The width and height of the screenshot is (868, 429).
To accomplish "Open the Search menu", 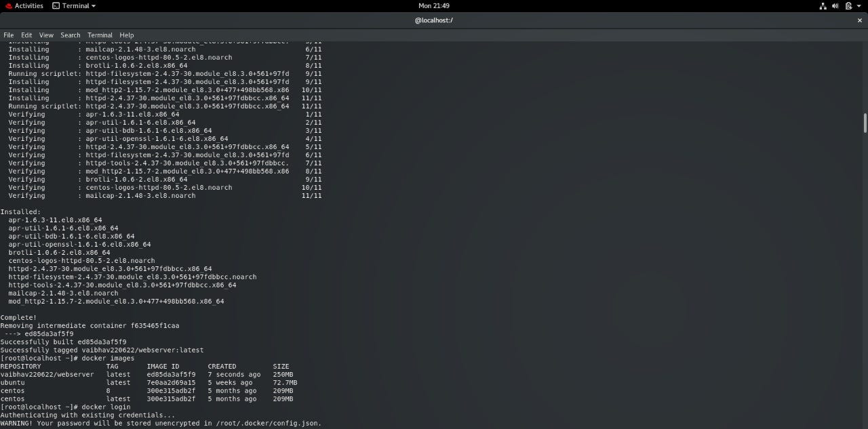I will 70,35.
